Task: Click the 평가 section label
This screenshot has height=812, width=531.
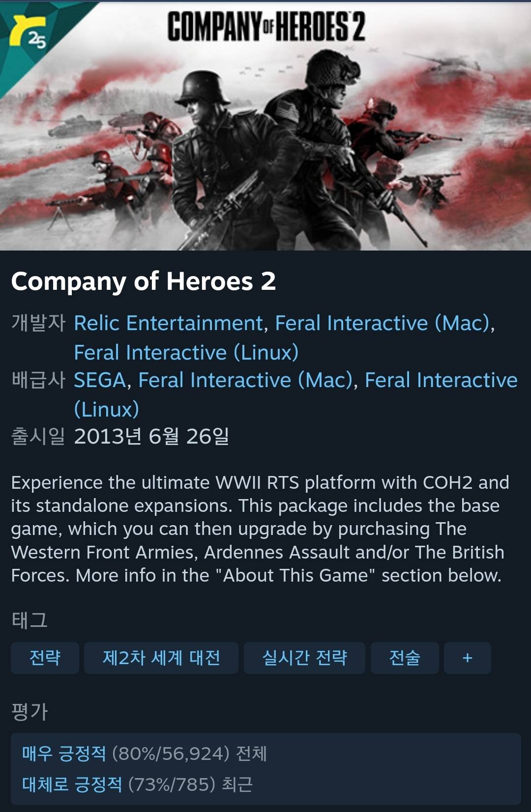Action: click(x=29, y=712)
